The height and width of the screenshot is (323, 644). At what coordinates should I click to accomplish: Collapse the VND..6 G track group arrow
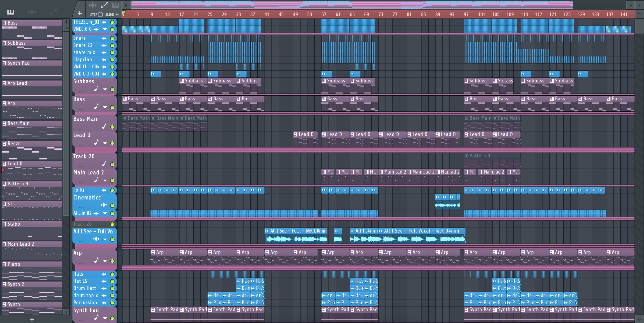pyautogui.click(x=105, y=29)
